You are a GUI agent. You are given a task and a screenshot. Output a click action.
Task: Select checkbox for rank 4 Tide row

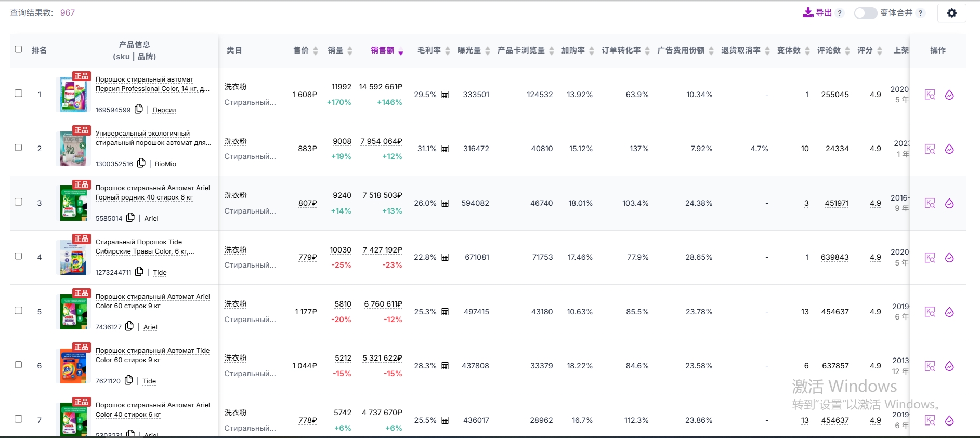click(x=18, y=256)
